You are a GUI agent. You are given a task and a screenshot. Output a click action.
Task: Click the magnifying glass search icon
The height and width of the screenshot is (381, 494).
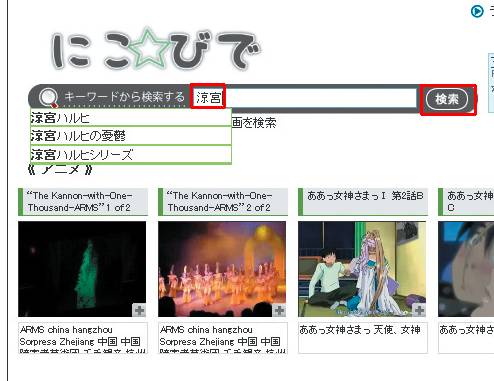49,97
